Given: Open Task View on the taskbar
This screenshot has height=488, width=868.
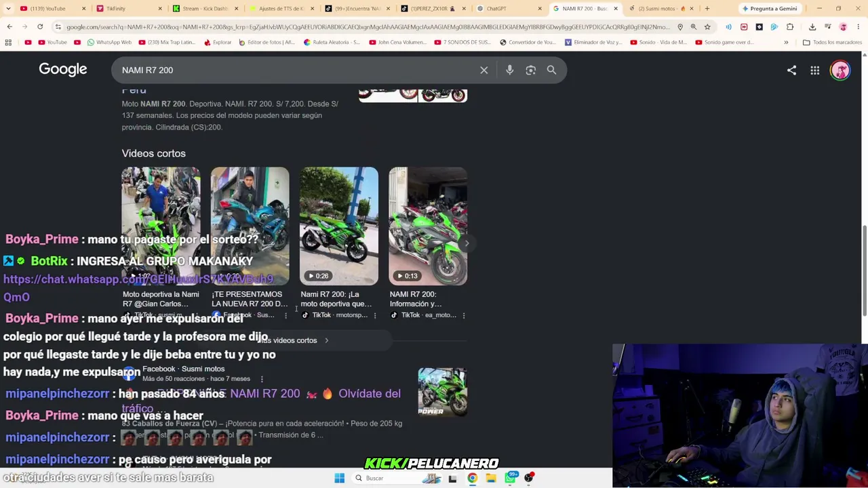Looking at the screenshot, I should pos(452,478).
